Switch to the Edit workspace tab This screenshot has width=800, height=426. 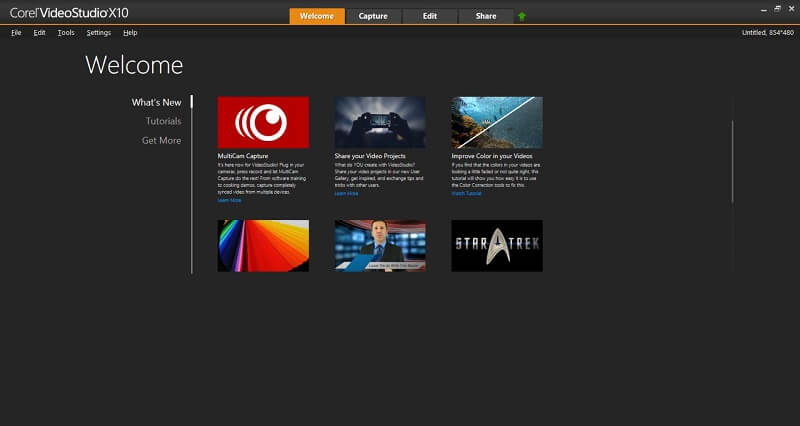(430, 16)
